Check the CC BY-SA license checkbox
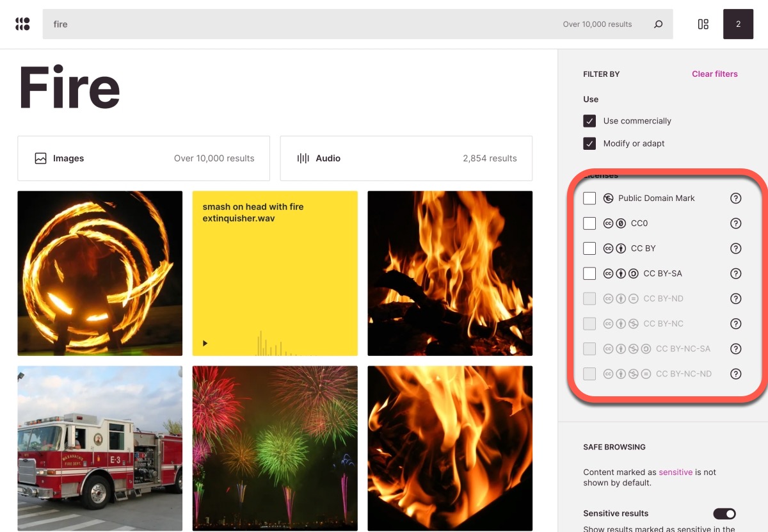 589,273
